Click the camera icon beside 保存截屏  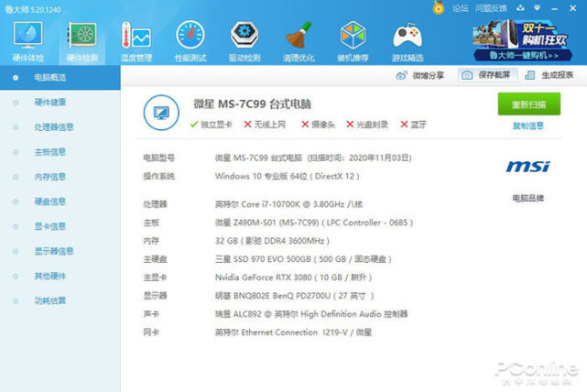point(467,75)
